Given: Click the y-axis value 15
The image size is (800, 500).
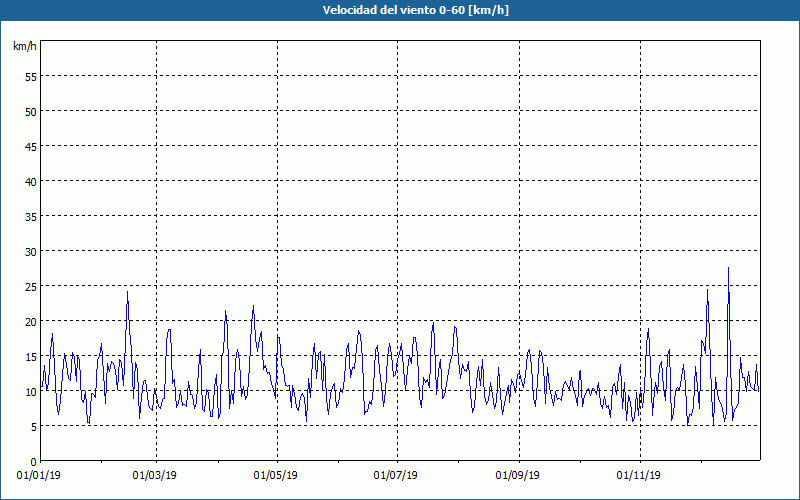Looking at the screenshot, I should point(31,357).
